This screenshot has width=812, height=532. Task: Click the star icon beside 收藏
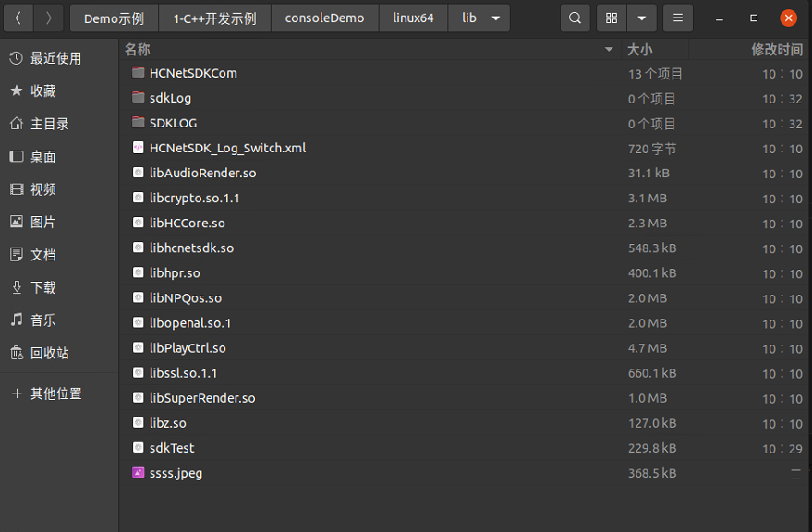coord(17,91)
